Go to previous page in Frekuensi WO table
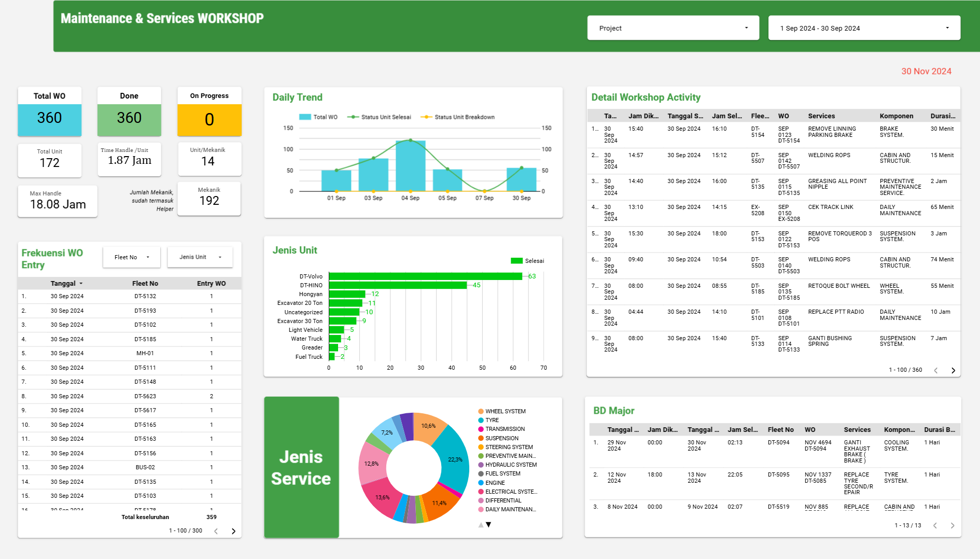The width and height of the screenshot is (980, 559). pos(216,531)
